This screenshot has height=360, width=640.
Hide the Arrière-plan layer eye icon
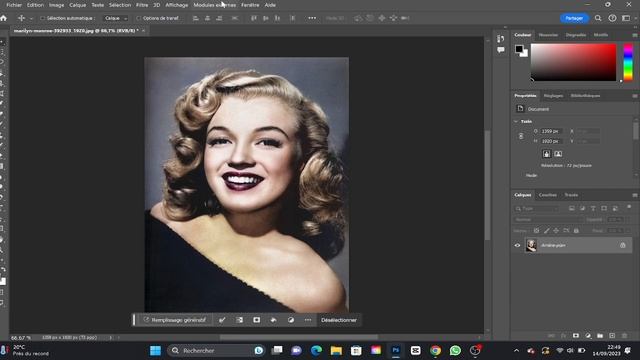(518, 245)
